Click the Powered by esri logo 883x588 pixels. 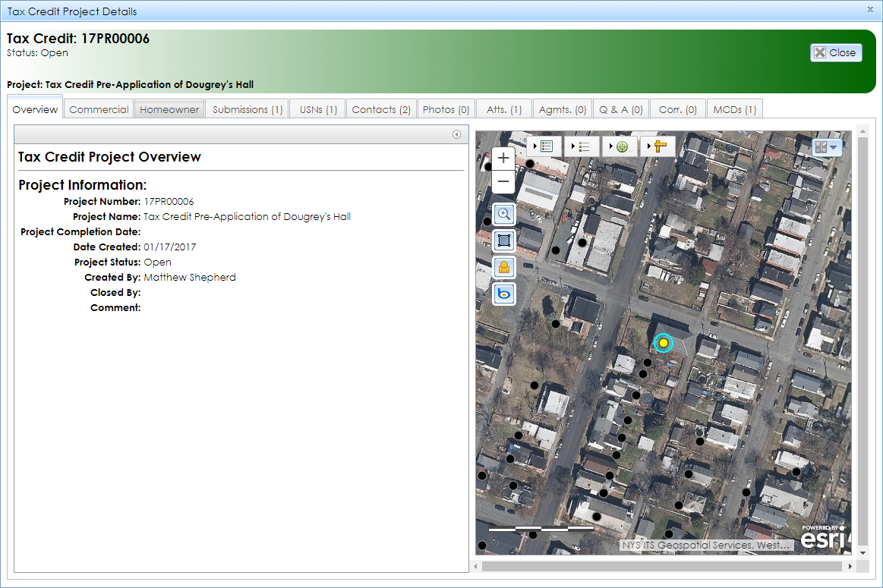click(x=824, y=539)
